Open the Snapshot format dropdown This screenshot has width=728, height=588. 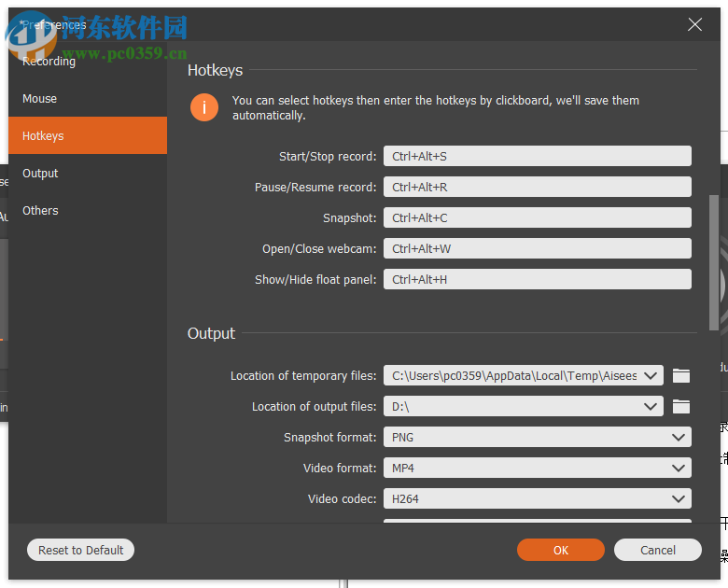click(538, 437)
